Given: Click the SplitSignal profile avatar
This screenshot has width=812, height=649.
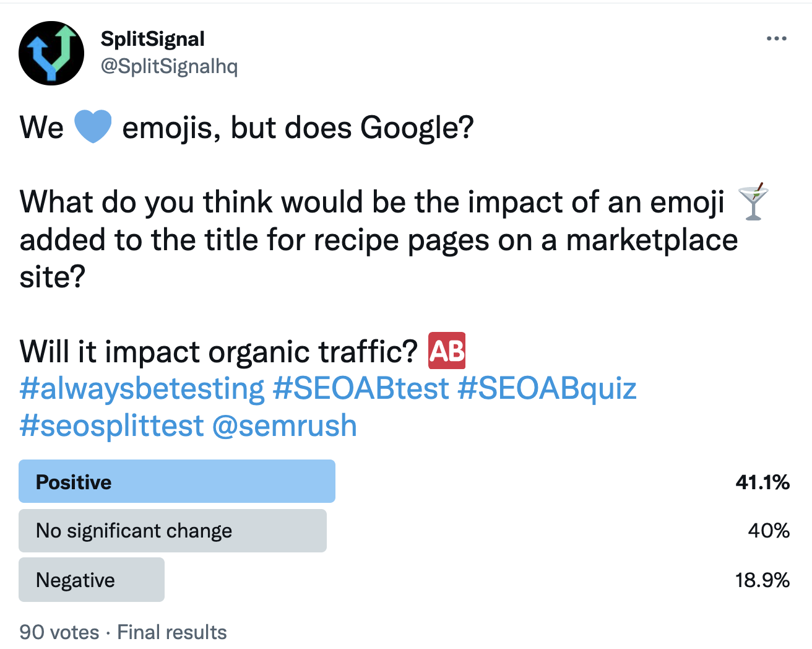Looking at the screenshot, I should click(x=51, y=53).
